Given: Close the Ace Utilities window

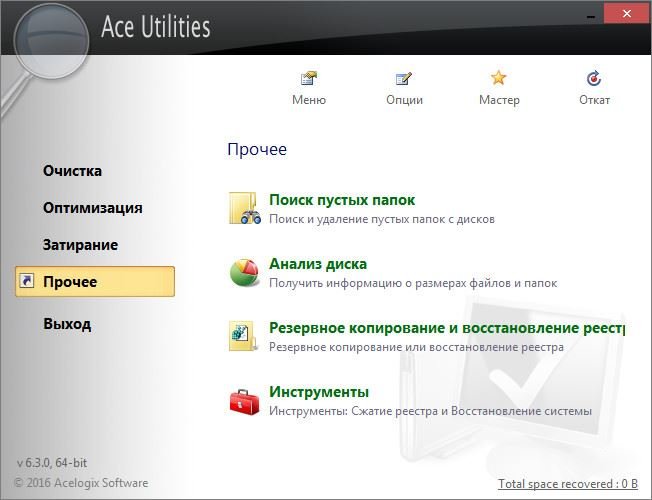Looking at the screenshot, I should coord(627,14).
